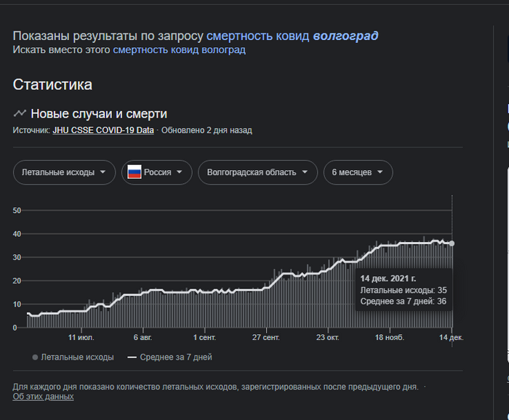Select the 14 дек. endpoint dot on chart
509x420 pixels.
(x=452, y=243)
